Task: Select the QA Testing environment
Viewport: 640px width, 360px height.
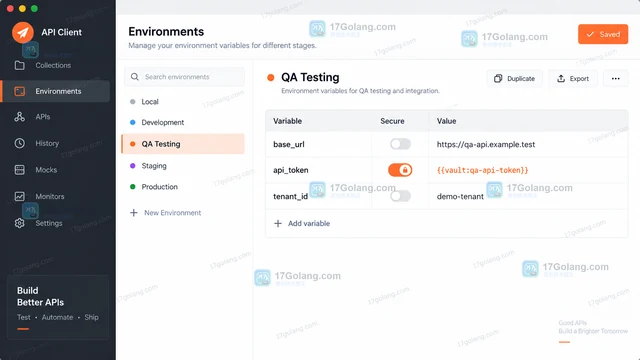Action: click(x=183, y=144)
